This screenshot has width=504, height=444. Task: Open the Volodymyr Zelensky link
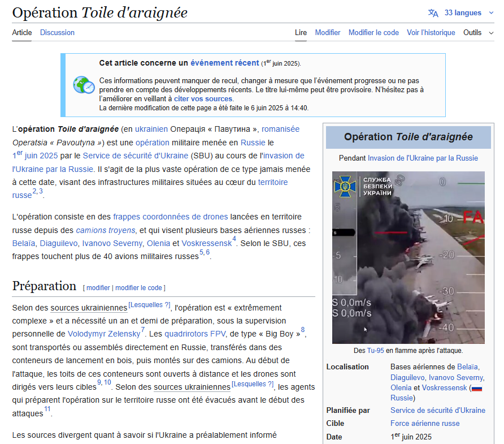[x=104, y=334]
